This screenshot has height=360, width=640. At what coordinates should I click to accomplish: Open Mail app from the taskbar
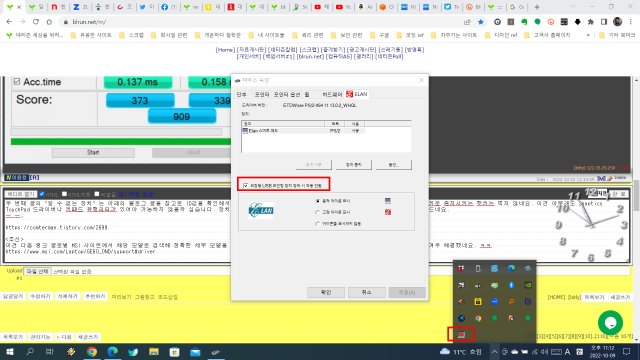pyautogui.click(x=195, y=351)
